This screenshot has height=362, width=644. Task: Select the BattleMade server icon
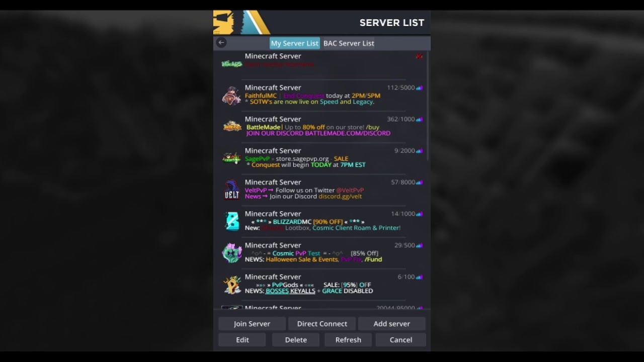click(x=232, y=126)
